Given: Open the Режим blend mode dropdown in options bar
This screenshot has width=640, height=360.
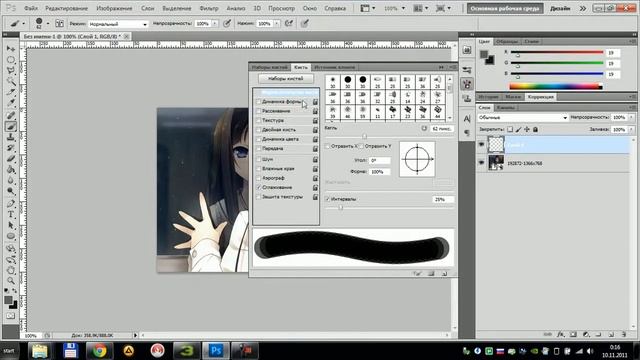Looking at the screenshot, I should (118, 24).
